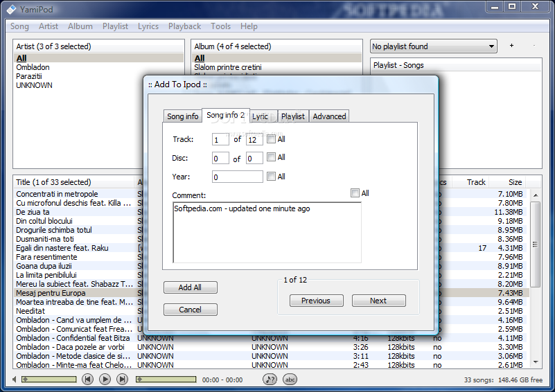Image resolution: width=555 pixels, height=392 pixels.
Task: Select Parazitii in the Artist list
Action: (x=29, y=76)
